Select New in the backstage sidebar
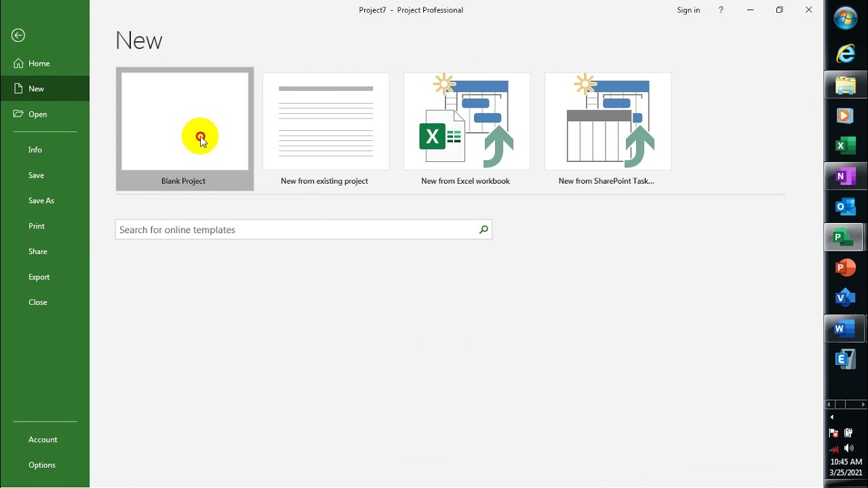 [45, 89]
